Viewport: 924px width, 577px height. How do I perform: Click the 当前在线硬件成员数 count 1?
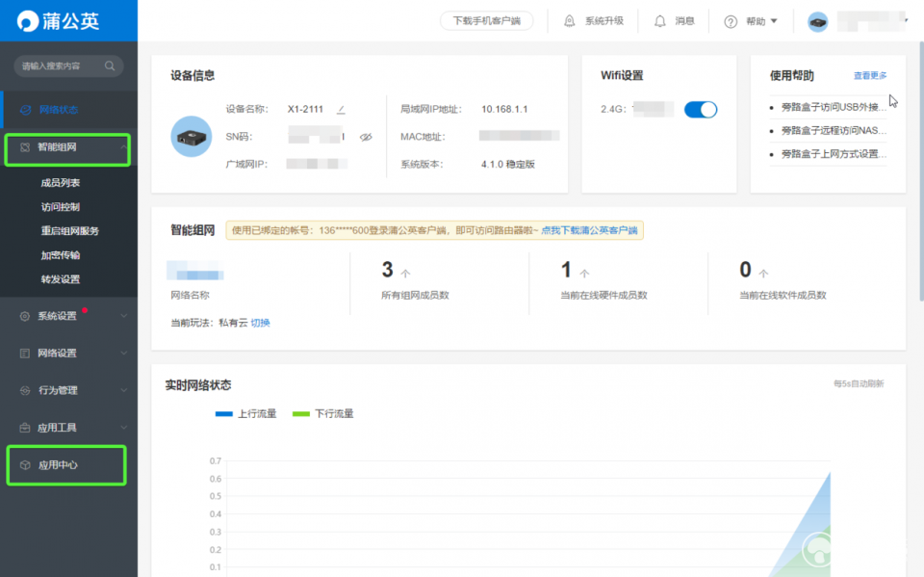point(566,271)
